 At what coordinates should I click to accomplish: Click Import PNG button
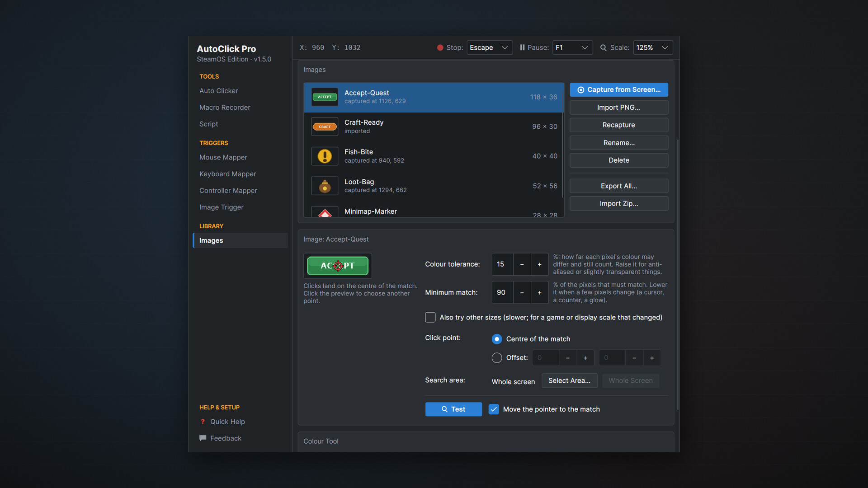619,108
